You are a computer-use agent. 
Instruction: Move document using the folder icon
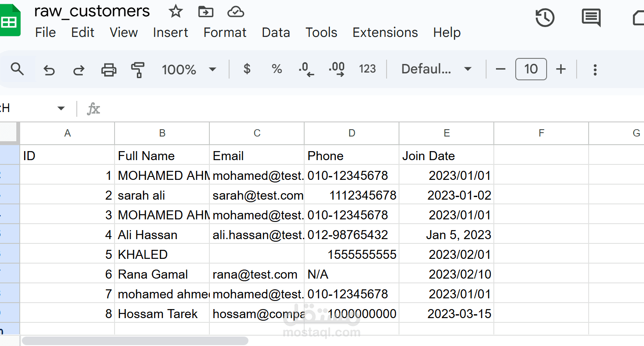coord(206,12)
